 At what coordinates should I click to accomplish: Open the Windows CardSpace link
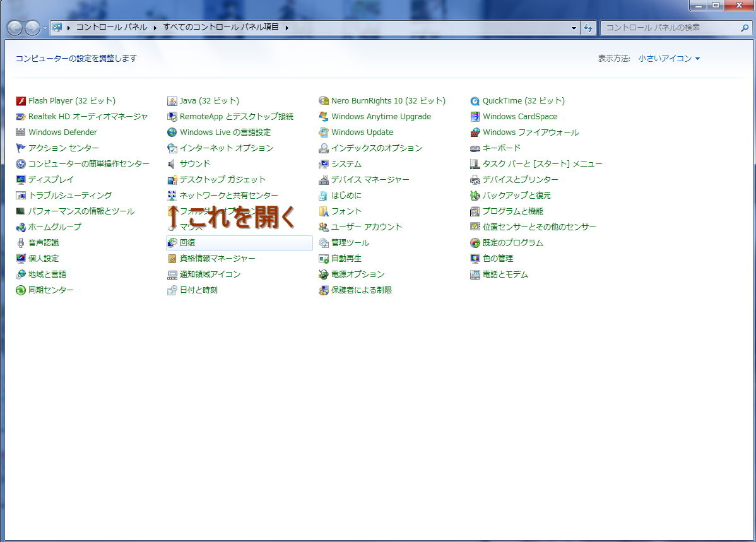[x=520, y=117]
